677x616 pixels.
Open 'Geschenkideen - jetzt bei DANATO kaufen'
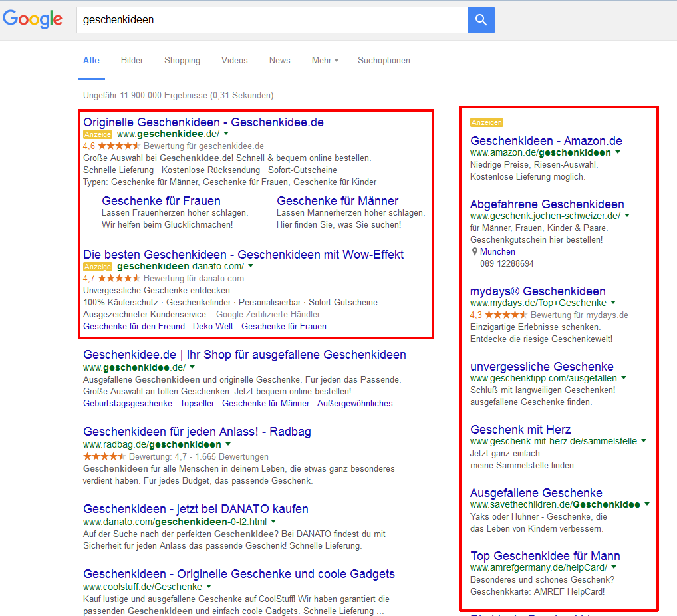coord(196,509)
